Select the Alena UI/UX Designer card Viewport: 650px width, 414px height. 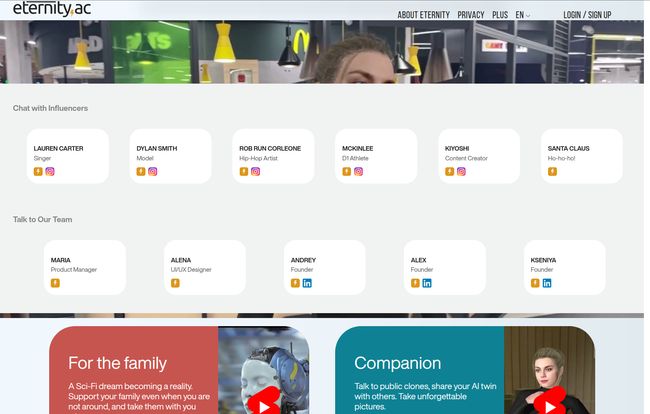[205, 267]
